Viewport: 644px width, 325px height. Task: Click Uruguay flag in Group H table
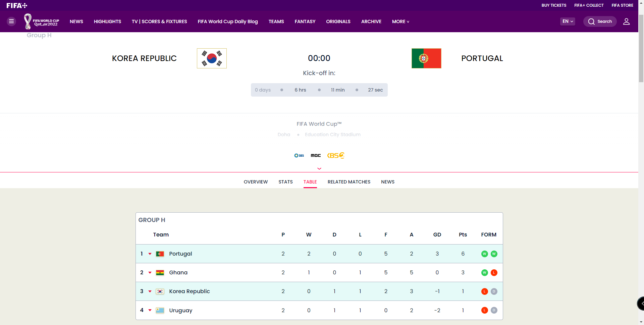tap(160, 310)
